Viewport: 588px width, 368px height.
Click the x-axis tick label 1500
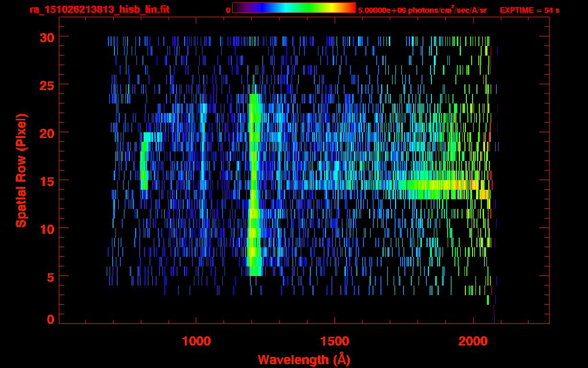335,341
